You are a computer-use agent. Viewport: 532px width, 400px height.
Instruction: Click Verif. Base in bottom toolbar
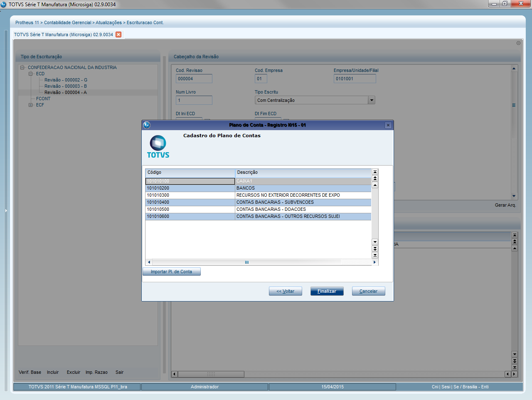click(30, 372)
